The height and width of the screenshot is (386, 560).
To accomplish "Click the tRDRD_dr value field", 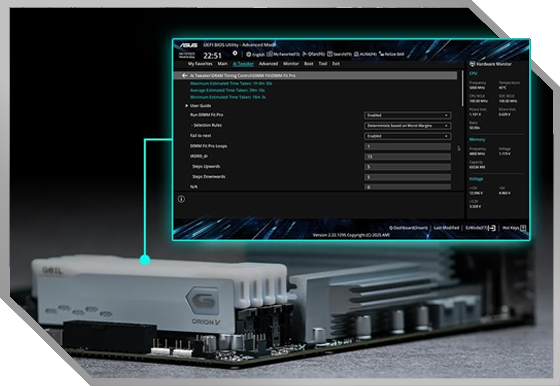I will click(408, 157).
